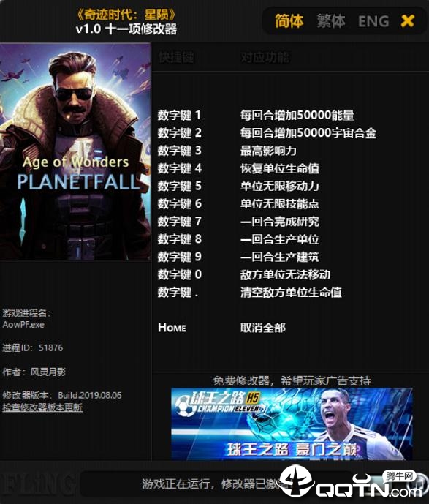Click the 检查修改器版本更新 link
The width and height of the screenshot is (429, 504).
[x=42, y=407]
